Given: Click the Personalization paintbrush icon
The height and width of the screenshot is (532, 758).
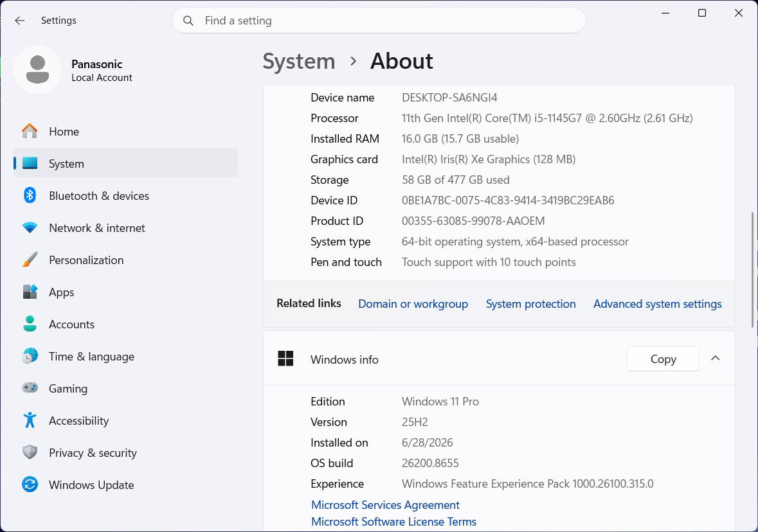Looking at the screenshot, I should [x=30, y=260].
